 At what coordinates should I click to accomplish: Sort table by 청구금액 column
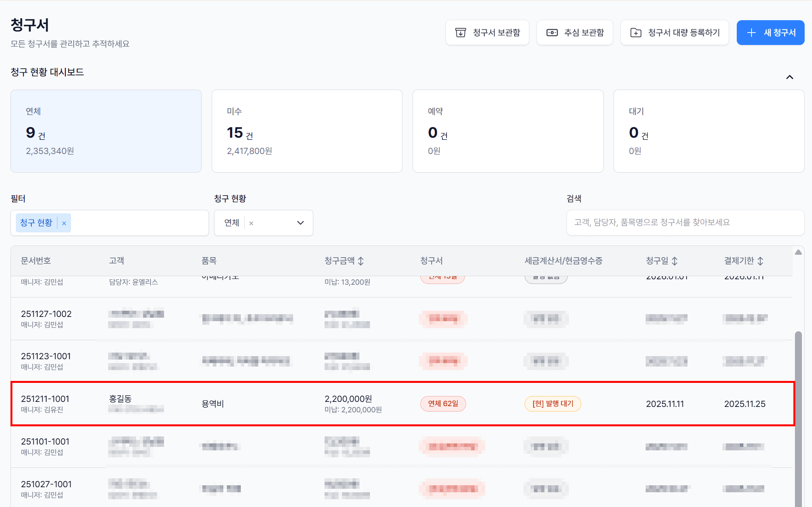click(361, 261)
